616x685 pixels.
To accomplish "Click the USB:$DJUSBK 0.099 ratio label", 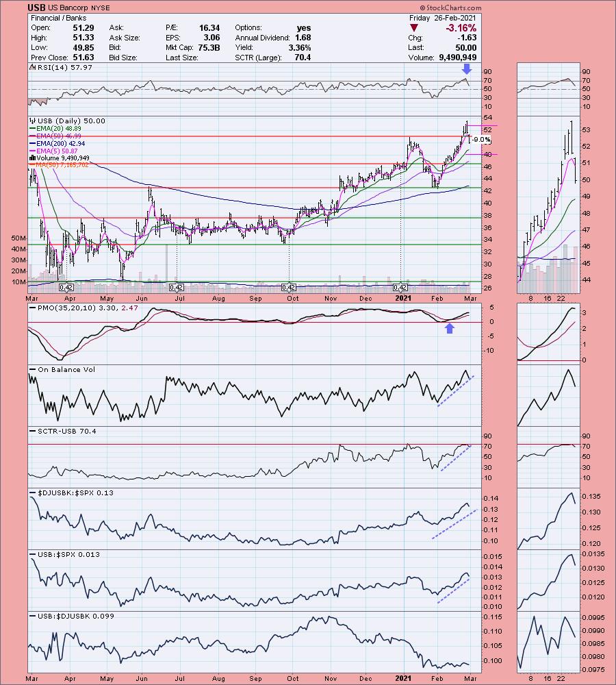I will pyautogui.click(x=76, y=616).
